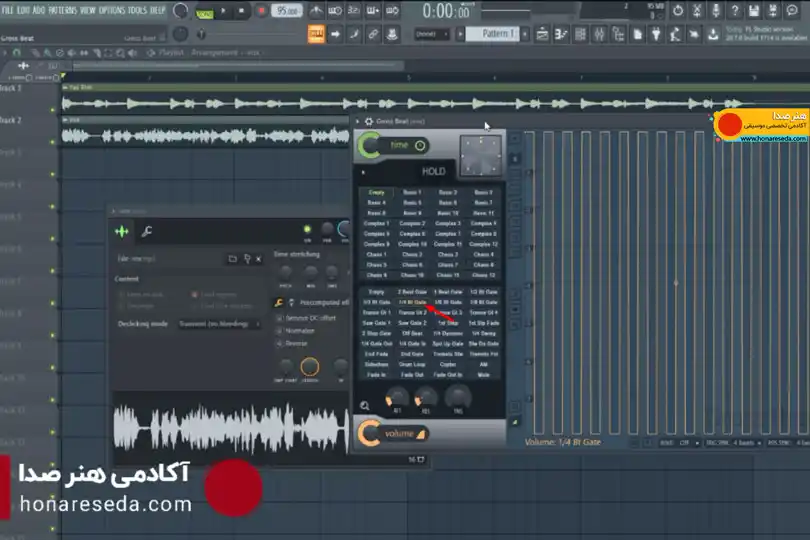Screen dimensions: 810x540
Task: Click the magnifier icon in Gross Beat
Action: pyautogui.click(x=364, y=406)
